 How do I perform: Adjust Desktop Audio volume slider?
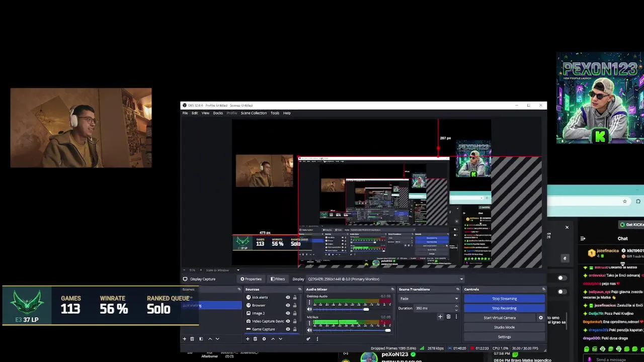coord(366,309)
